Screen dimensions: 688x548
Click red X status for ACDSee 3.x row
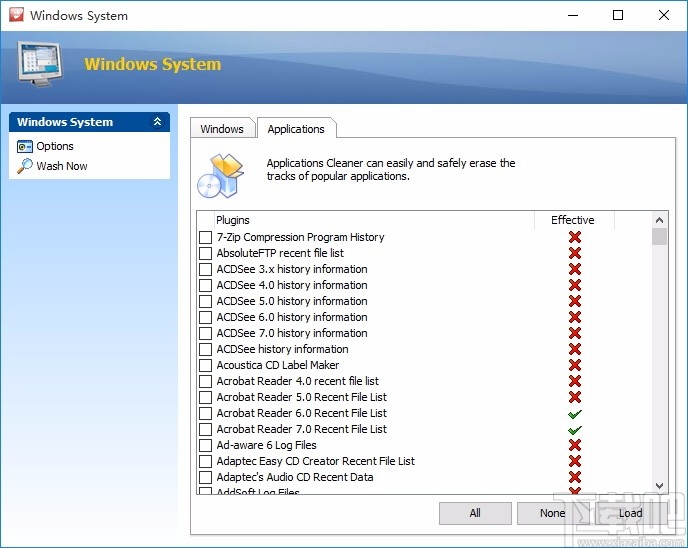coord(575,269)
